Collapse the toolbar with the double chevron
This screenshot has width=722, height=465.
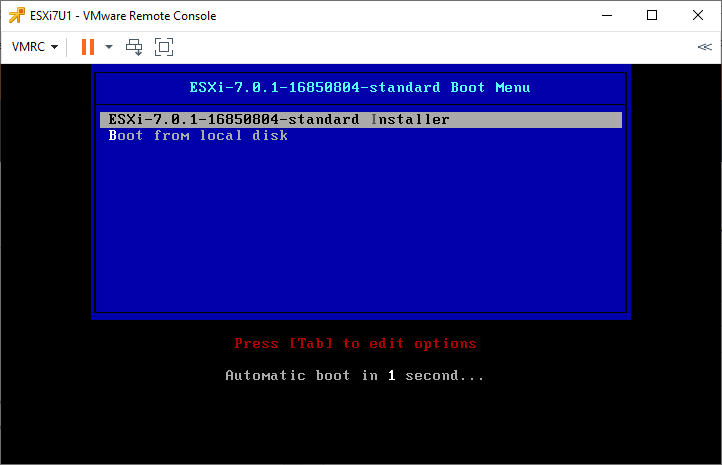pyautogui.click(x=705, y=46)
